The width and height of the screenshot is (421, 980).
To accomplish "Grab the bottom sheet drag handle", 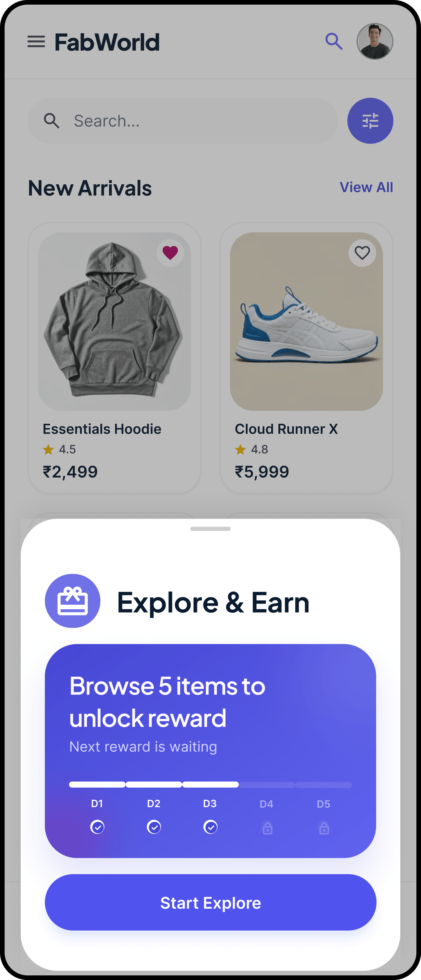I will (x=210, y=529).
